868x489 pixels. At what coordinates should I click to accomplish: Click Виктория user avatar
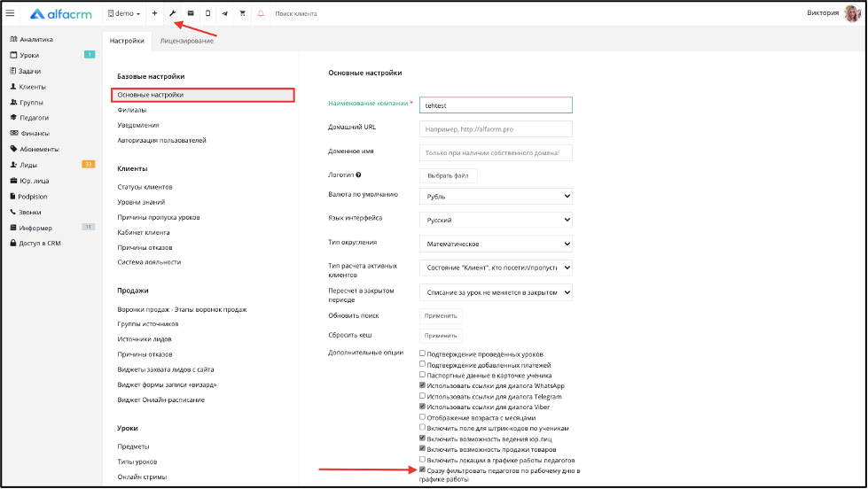click(x=851, y=13)
